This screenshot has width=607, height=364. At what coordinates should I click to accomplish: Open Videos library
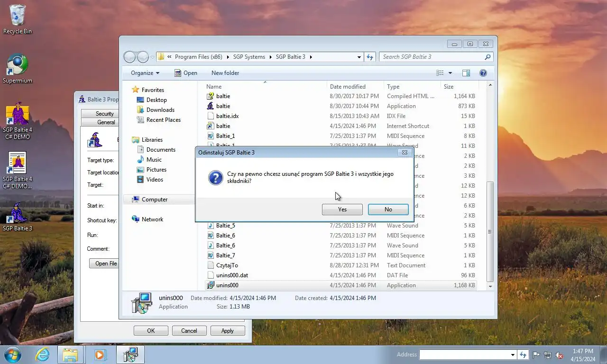(x=155, y=180)
